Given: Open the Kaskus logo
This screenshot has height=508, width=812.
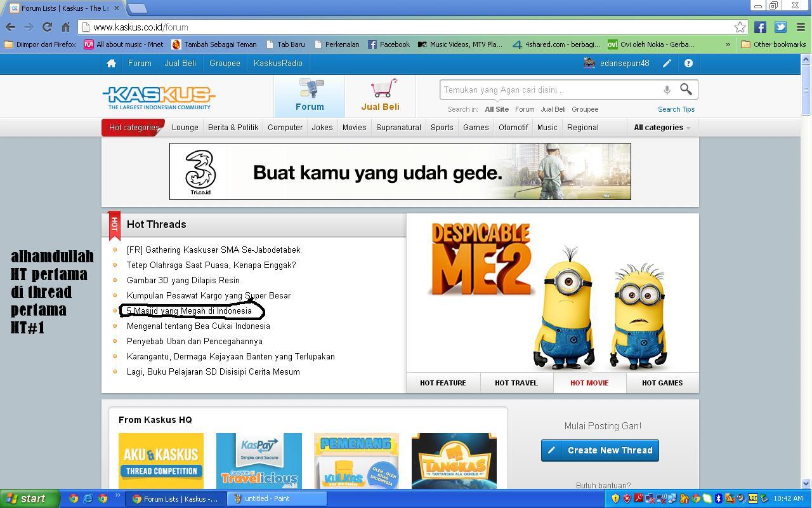Looking at the screenshot, I should pos(159,97).
